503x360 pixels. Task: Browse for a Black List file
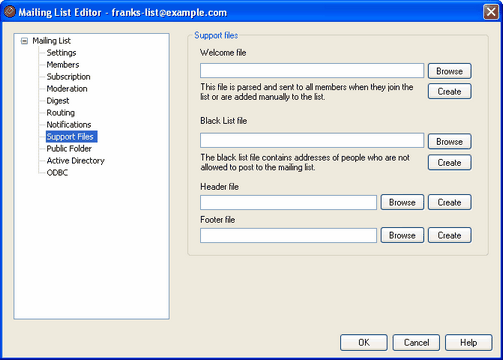point(449,141)
